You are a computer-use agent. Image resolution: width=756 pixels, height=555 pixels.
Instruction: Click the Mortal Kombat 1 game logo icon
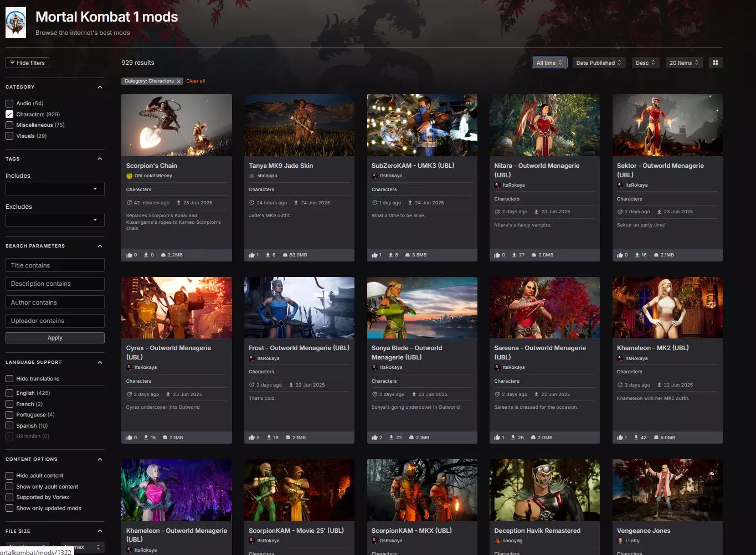(16, 23)
